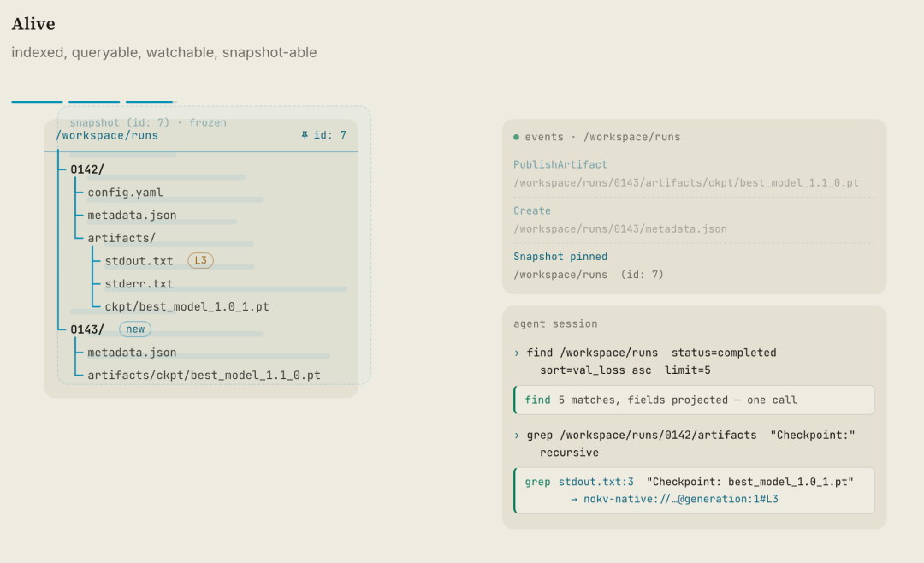Click the L3 badge next to stdout.txt

tap(200, 261)
